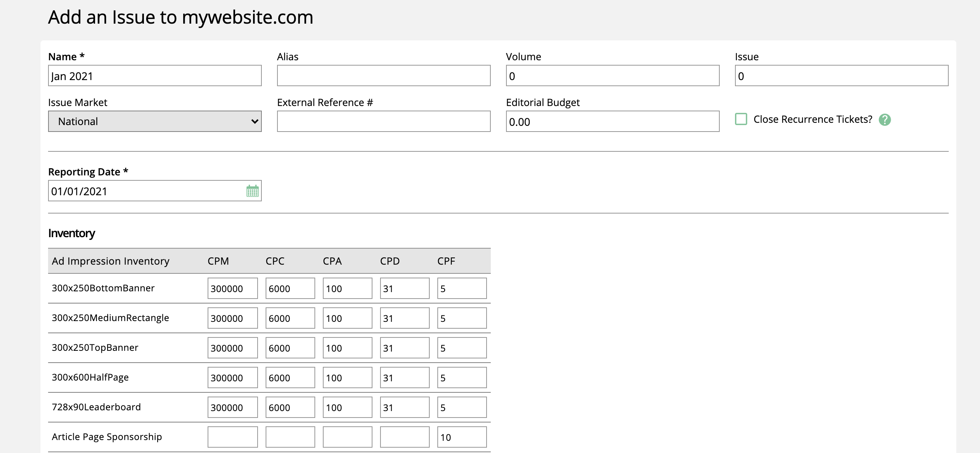Select the Volume input field

[612, 75]
